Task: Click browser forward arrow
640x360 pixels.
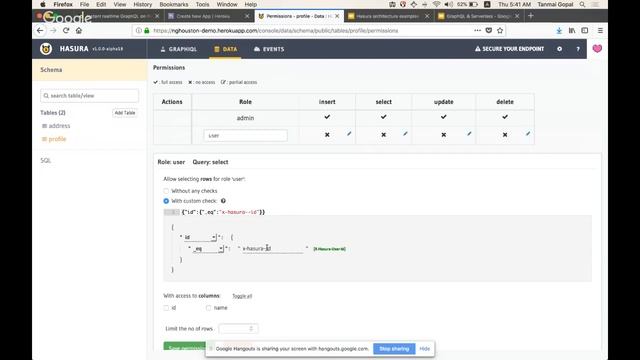Action: click(x=53, y=31)
